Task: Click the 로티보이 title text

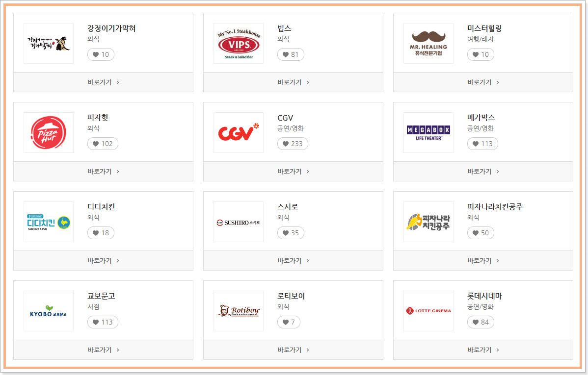Action: click(291, 296)
